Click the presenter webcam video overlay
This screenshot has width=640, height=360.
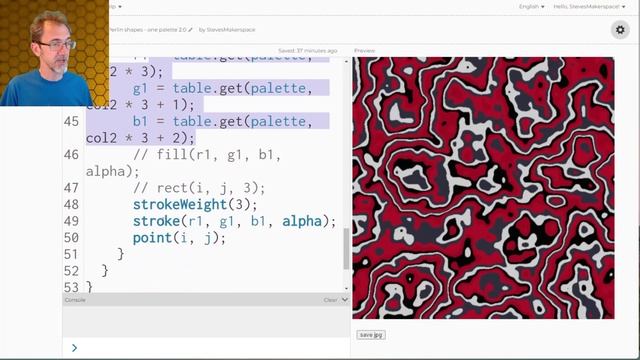(54, 53)
